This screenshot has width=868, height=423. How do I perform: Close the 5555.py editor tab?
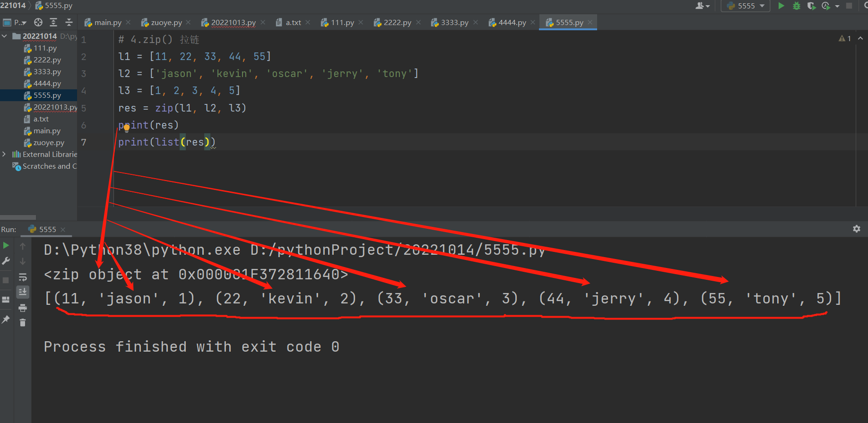(590, 22)
